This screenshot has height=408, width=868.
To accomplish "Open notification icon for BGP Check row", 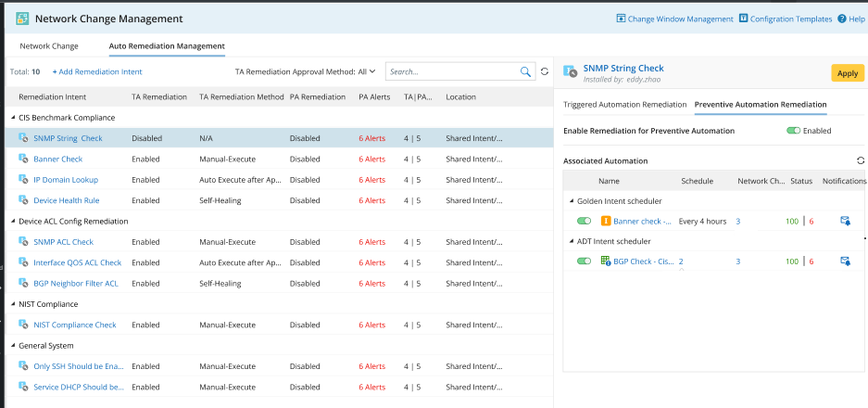I will point(845,261).
